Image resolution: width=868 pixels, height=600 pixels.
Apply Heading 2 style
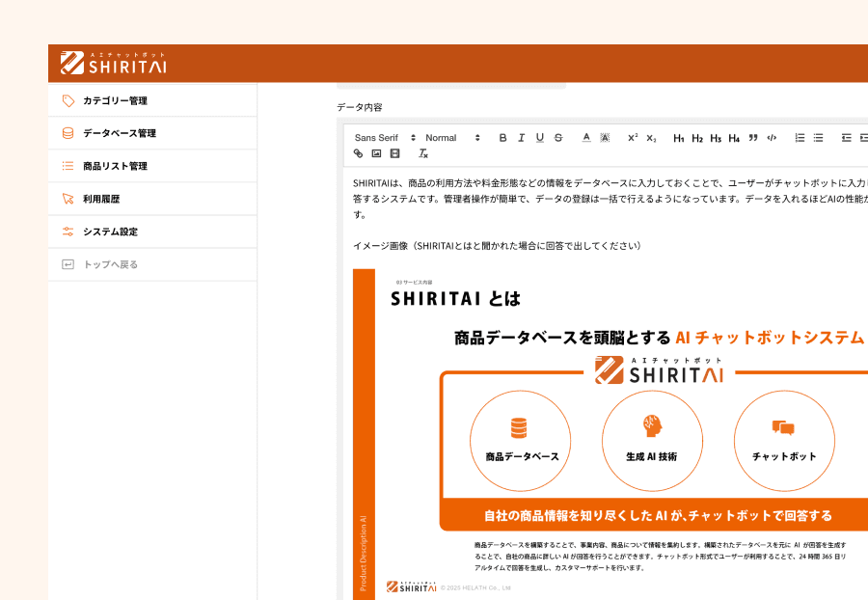[697, 138]
